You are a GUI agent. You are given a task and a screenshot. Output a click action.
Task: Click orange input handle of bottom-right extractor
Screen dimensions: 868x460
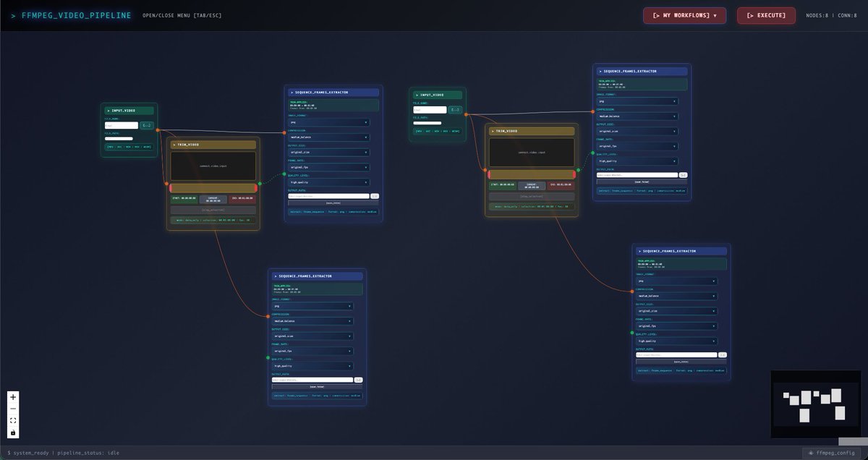633,291
